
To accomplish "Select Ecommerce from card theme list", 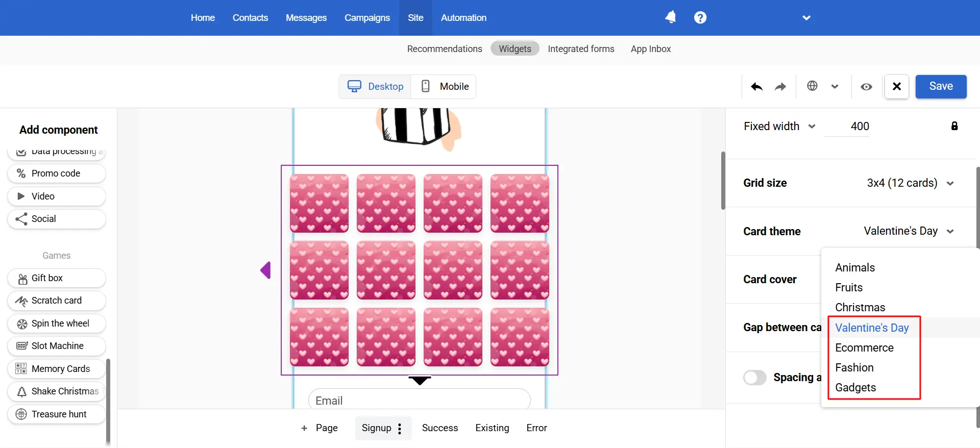I will 864,347.
